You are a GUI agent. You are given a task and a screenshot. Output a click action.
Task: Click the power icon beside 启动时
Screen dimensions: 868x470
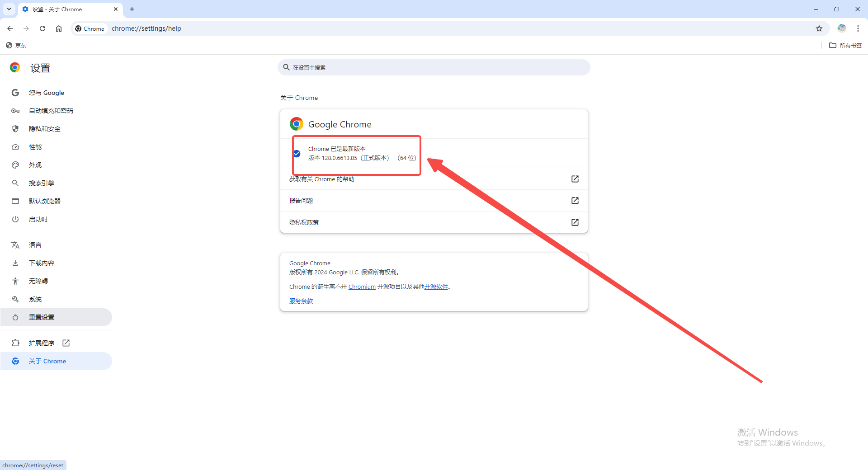coord(15,219)
